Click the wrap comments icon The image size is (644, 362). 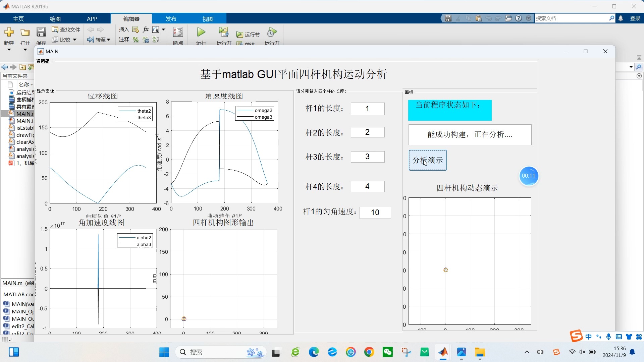(156, 40)
